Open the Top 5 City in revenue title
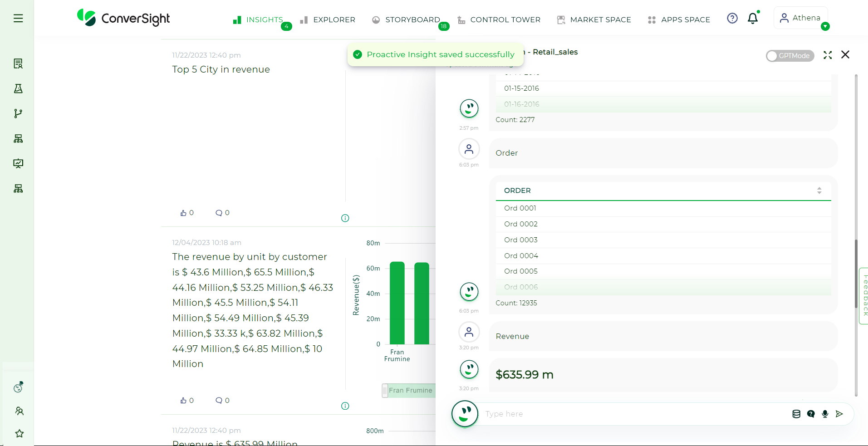The width and height of the screenshot is (868, 446). click(x=221, y=69)
